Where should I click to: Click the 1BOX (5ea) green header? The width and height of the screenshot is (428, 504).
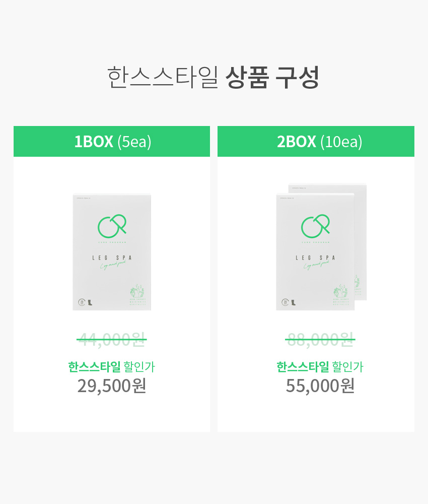112,142
